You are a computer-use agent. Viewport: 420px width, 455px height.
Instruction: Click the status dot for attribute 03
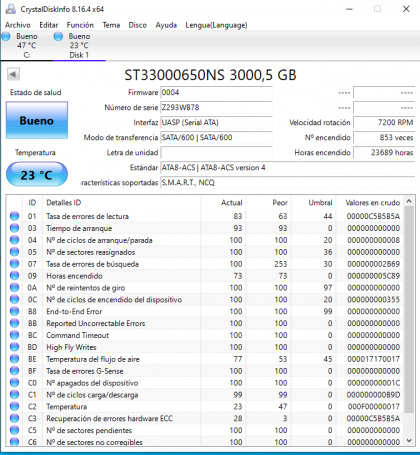pyautogui.click(x=14, y=228)
